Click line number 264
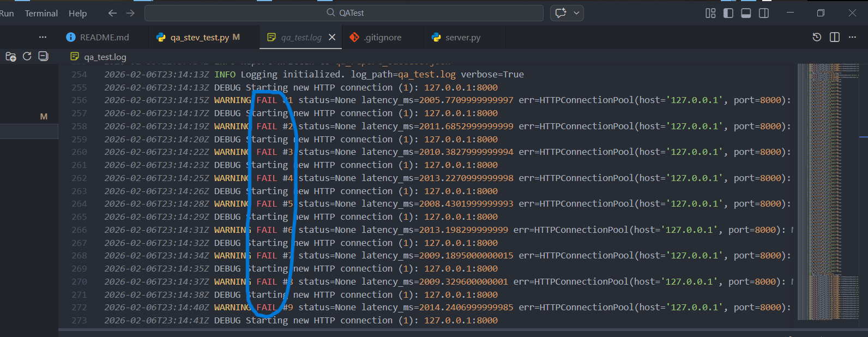 point(79,204)
